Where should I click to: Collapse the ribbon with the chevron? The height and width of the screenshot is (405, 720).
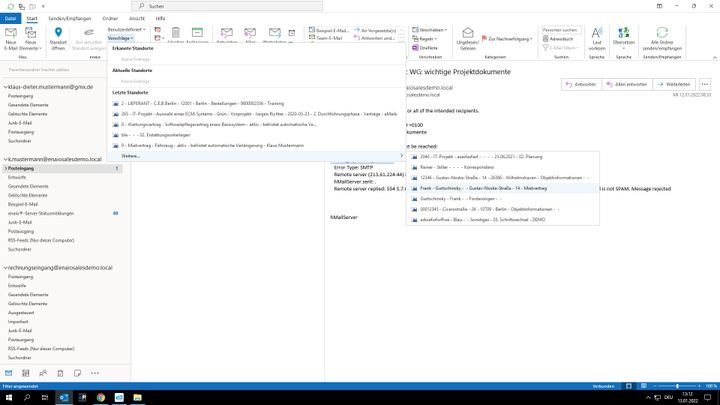point(714,57)
